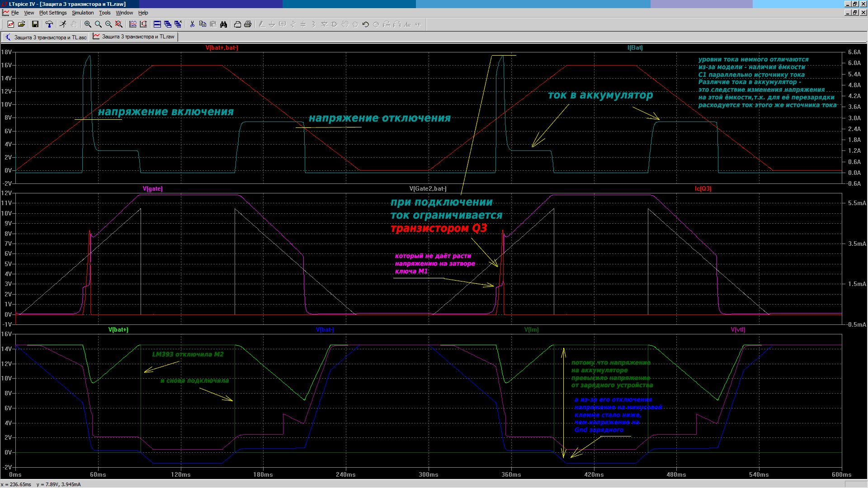This screenshot has width=868, height=488.
Task: Click the V(Im) trace label
Action: tap(532, 329)
